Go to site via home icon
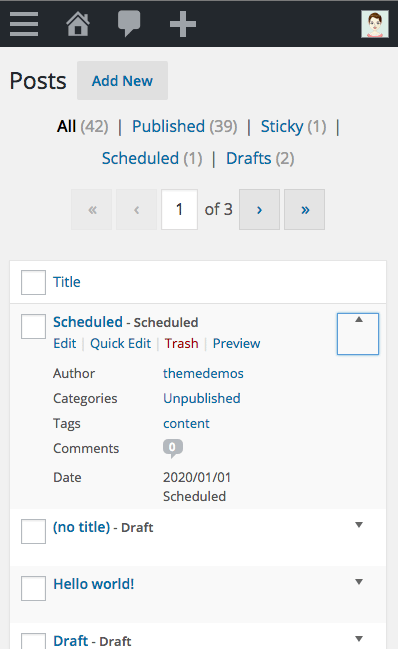 pyautogui.click(x=78, y=24)
